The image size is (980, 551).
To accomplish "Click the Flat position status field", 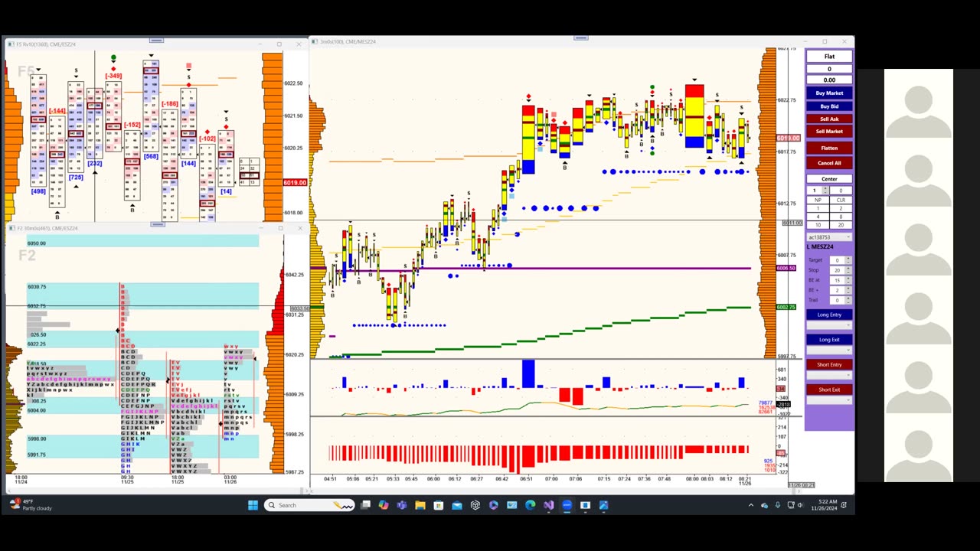I will (829, 57).
